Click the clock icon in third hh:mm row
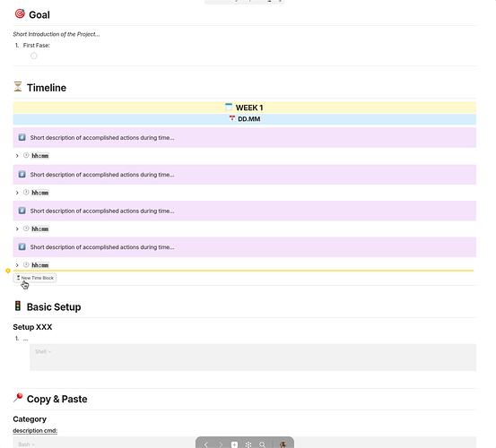Image resolution: width=496 pixels, height=448 pixels. coord(26,228)
